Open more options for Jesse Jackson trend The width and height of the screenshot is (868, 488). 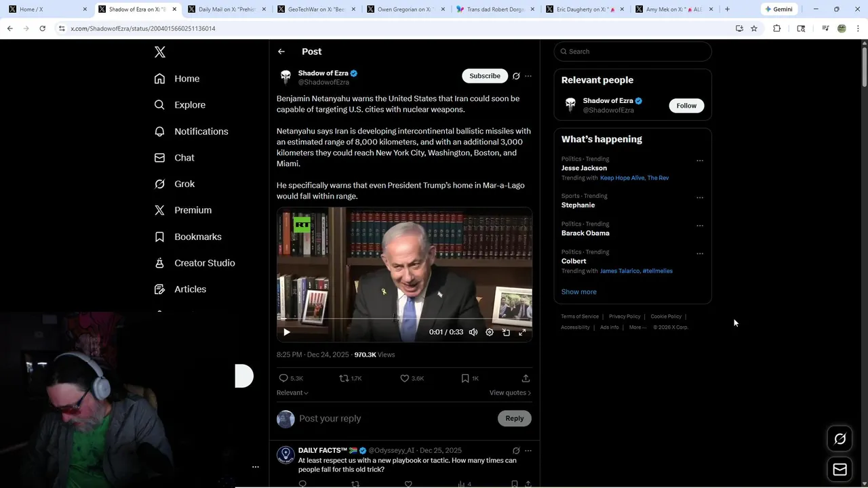click(700, 161)
